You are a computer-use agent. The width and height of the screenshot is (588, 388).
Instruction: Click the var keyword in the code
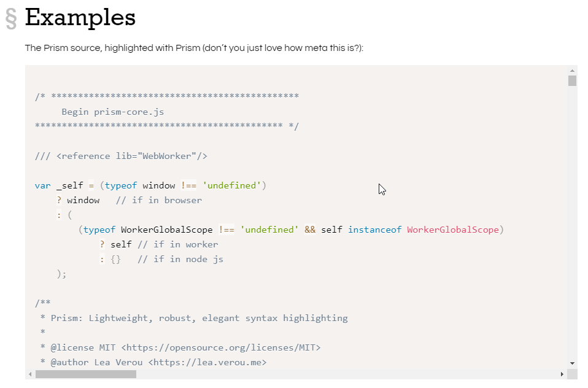[x=42, y=185]
